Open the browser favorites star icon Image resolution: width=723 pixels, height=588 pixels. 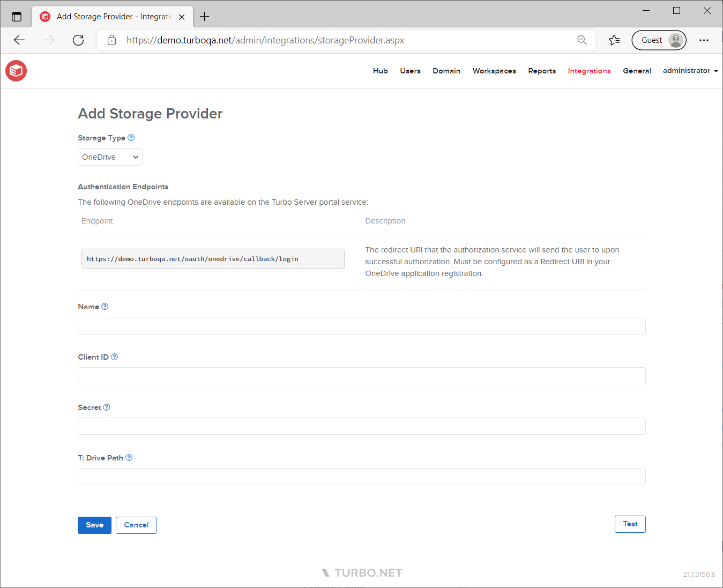pyautogui.click(x=614, y=40)
